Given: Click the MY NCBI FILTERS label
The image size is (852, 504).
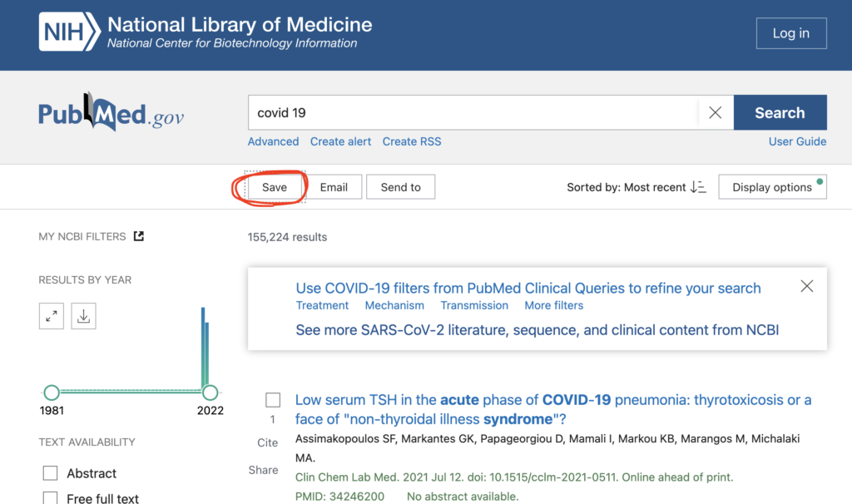Looking at the screenshot, I should [82, 237].
